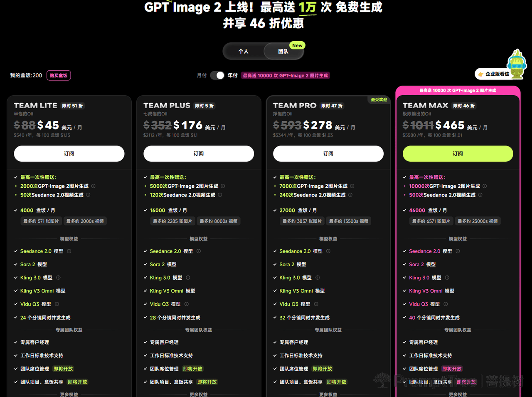Click info icon beside TEAM MAX 500次Seedance视频生成
532x397 pixels.
[480, 195]
